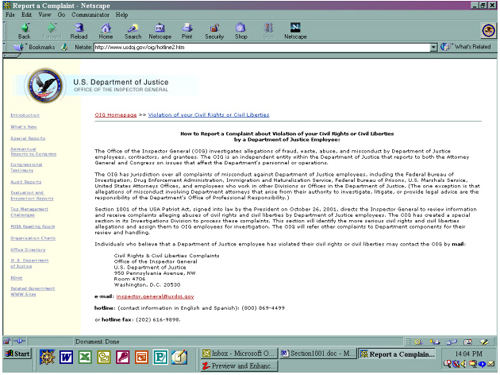Click the Report a Complaint taskbar button
The height and width of the screenshot is (375, 500).
(x=397, y=354)
